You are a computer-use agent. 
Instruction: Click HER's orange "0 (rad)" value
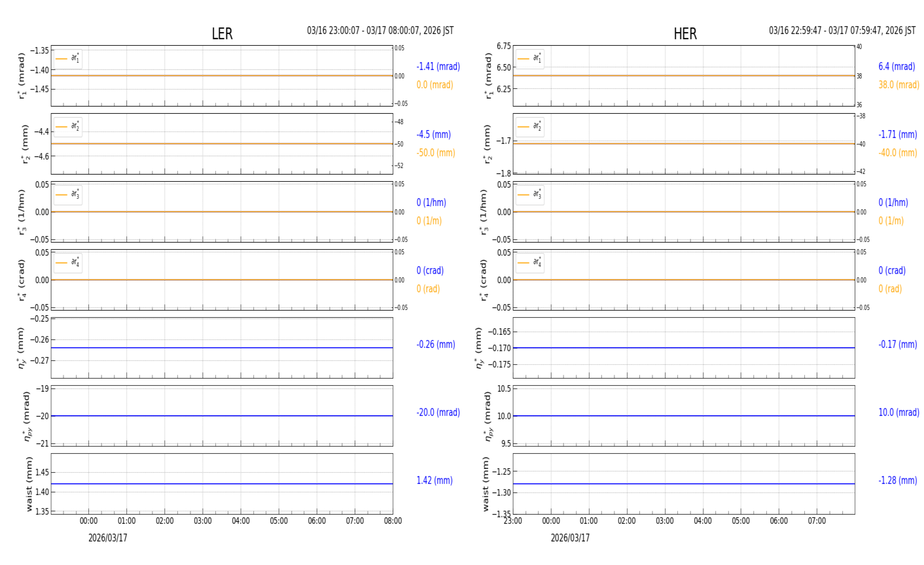pyautogui.click(x=890, y=289)
